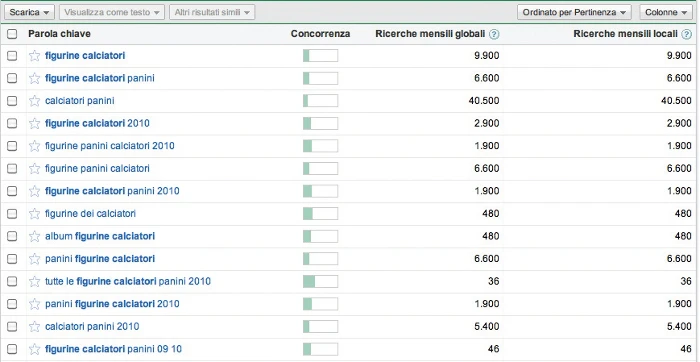Check the box for 'figurine calciatori 2010'
The height and width of the screenshot is (362, 700).
click(x=12, y=123)
